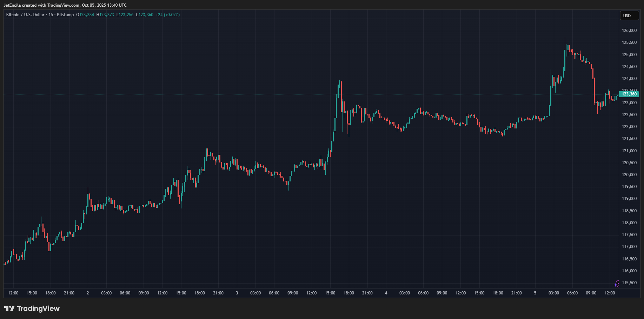Click the 120,000 price axis label
Image resolution: width=644 pixels, height=319 pixels.
(629, 175)
